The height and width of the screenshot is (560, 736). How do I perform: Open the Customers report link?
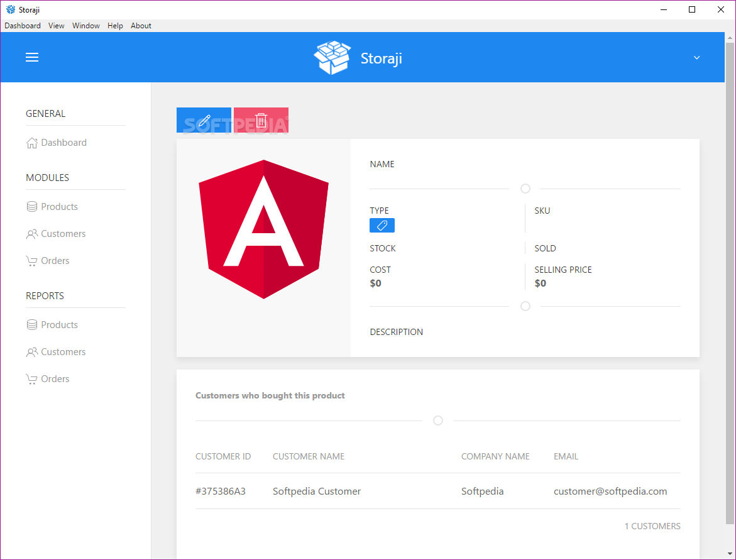(x=63, y=352)
